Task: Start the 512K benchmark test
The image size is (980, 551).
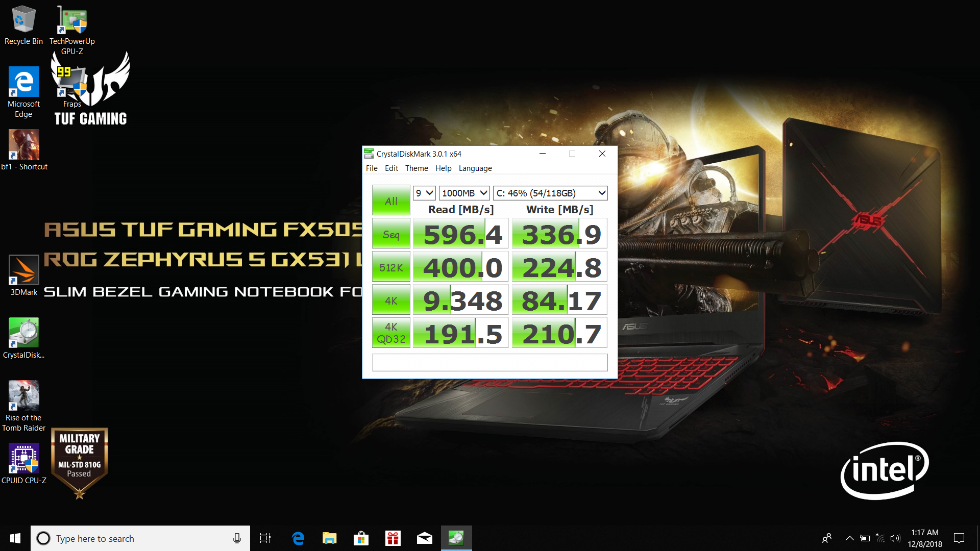Action: [x=391, y=267]
